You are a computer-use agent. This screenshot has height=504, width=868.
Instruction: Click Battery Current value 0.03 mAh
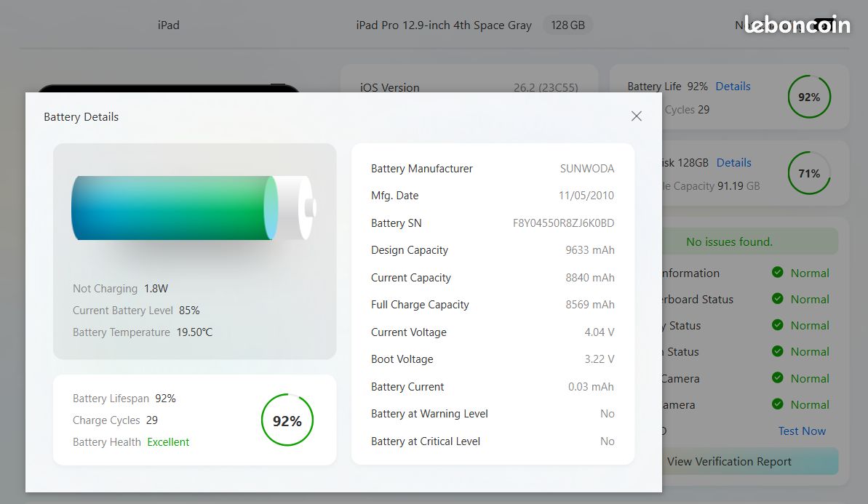592,387
